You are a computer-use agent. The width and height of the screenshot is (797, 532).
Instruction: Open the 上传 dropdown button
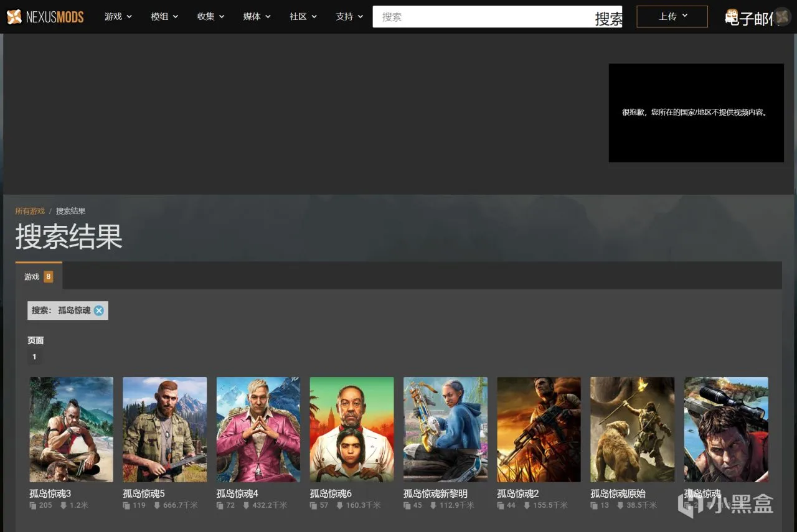click(672, 16)
